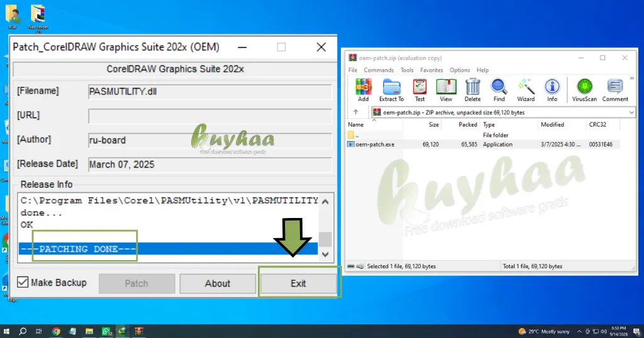The image size is (644, 338).
Task: Open WhatsApp icon on the taskbar
Action: tap(106, 332)
